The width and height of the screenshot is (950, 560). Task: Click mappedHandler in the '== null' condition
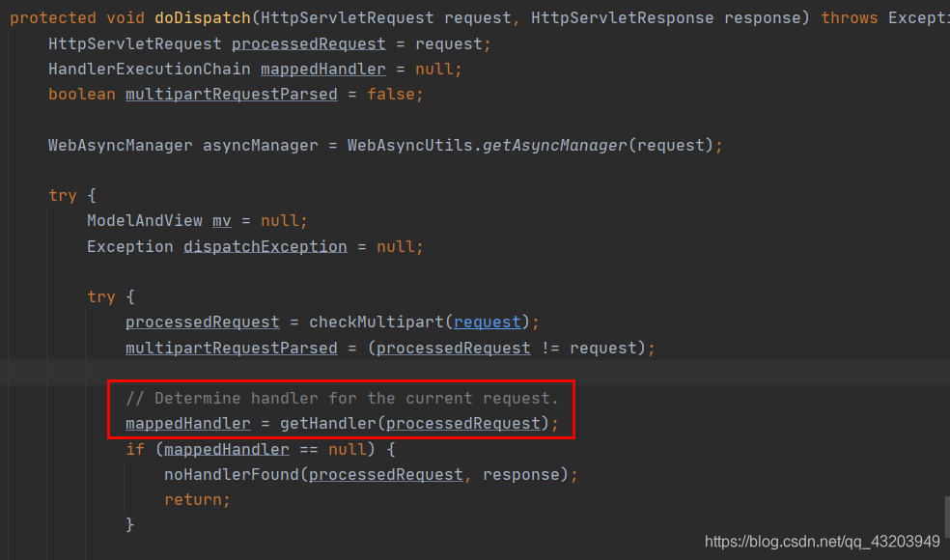coord(227,449)
